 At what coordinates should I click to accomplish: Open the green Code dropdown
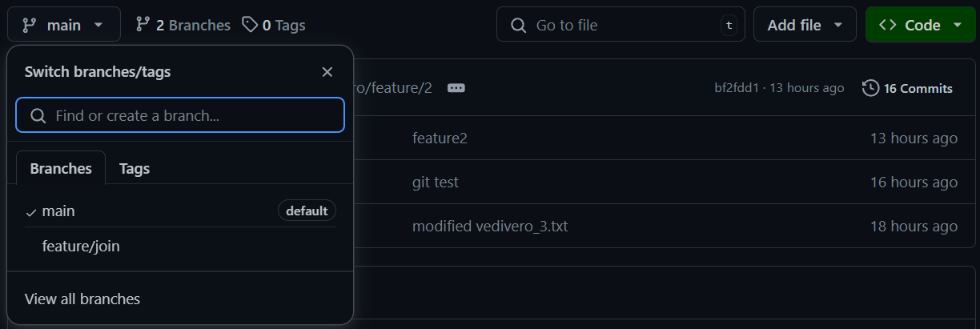[921, 25]
